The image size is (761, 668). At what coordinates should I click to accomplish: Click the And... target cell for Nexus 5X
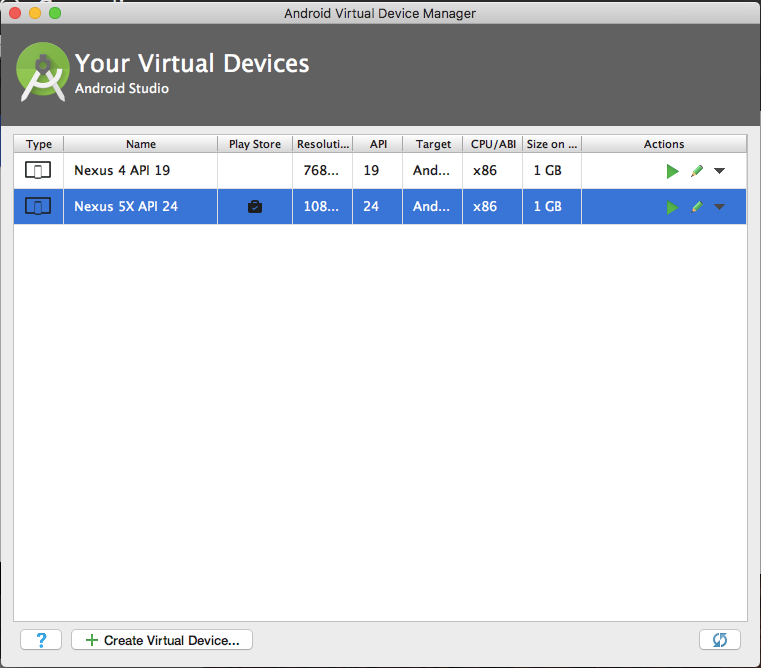pyautogui.click(x=432, y=206)
